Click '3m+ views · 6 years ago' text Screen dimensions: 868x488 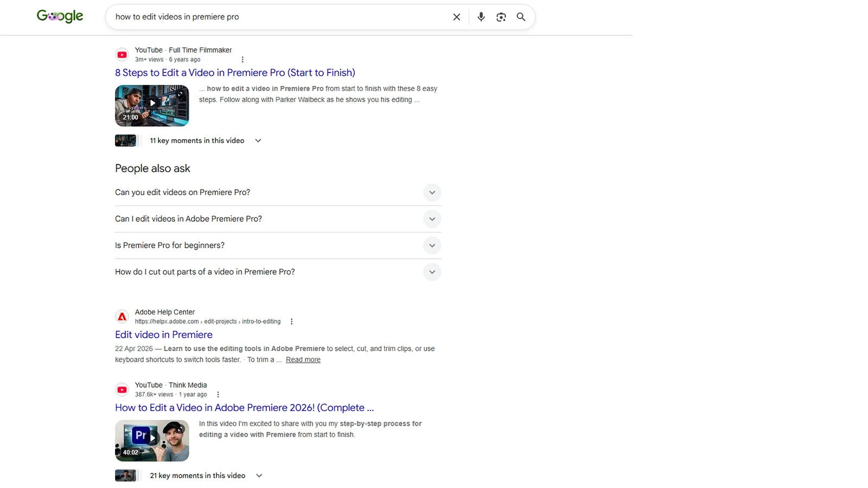tap(168, 60)
